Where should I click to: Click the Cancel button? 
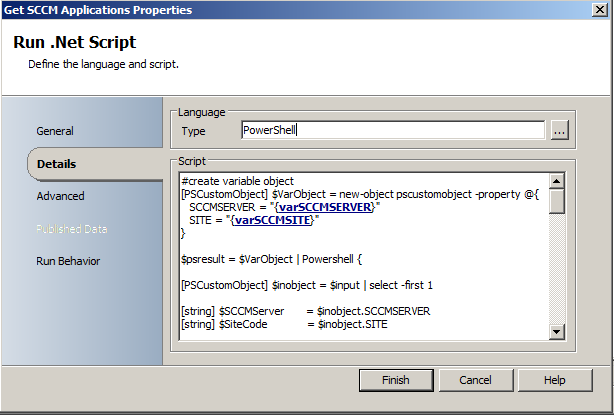(x=475, y=380)
